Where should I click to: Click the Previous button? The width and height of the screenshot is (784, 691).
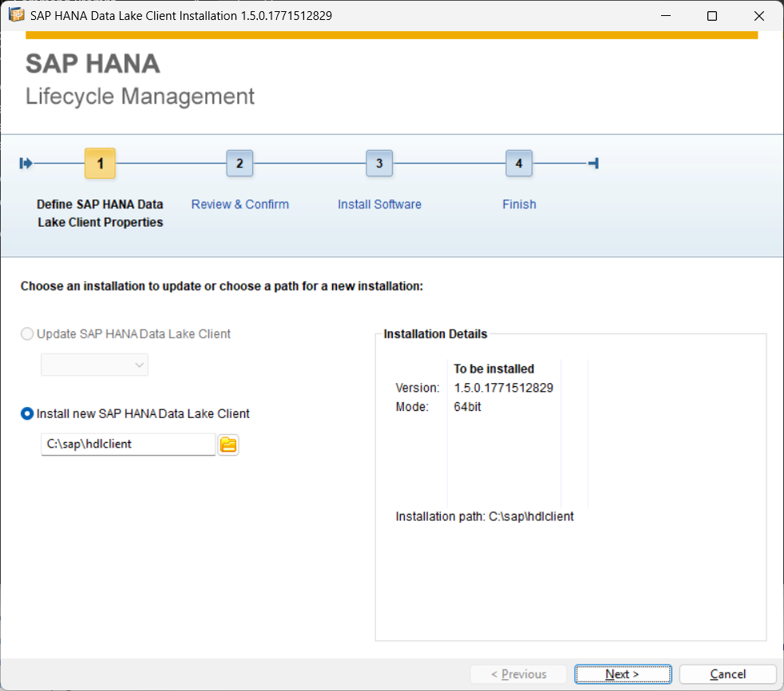pyautogui.click(x=518, y=674)
